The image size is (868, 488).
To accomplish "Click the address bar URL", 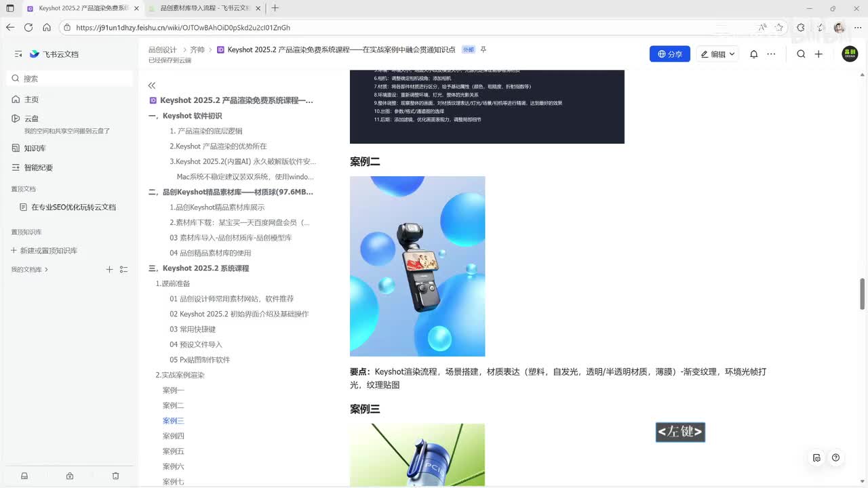I will tap(183, 28).
